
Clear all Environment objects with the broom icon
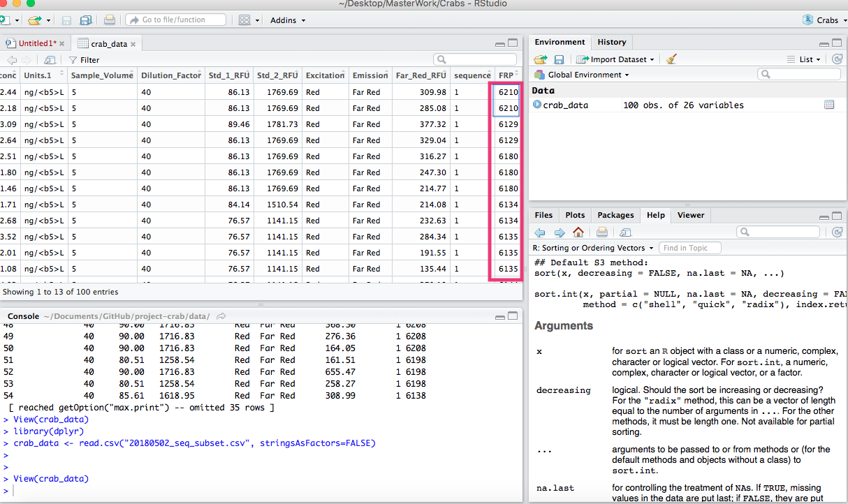(669, 59)
